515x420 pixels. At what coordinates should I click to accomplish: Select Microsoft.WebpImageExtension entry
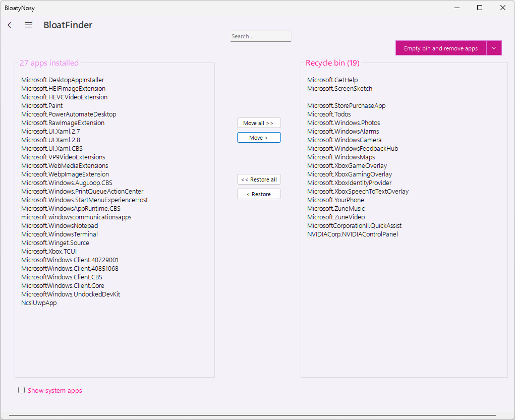[65, 174]
